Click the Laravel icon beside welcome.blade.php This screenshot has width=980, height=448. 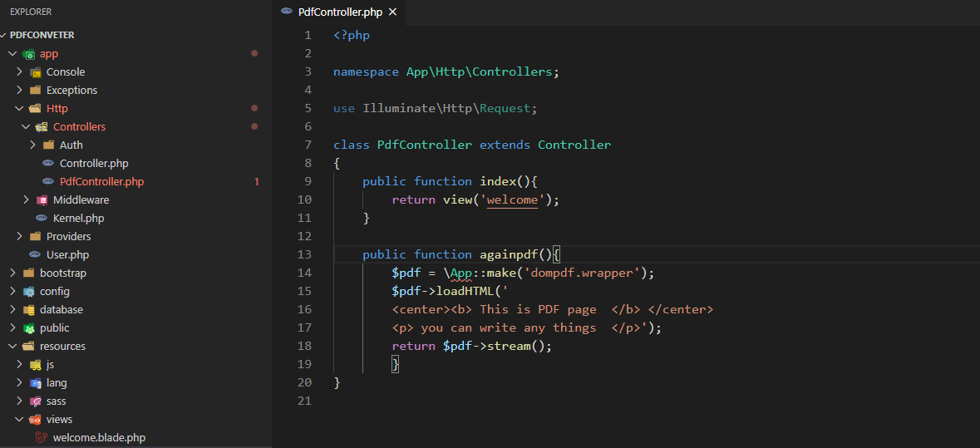pos(42,437)
